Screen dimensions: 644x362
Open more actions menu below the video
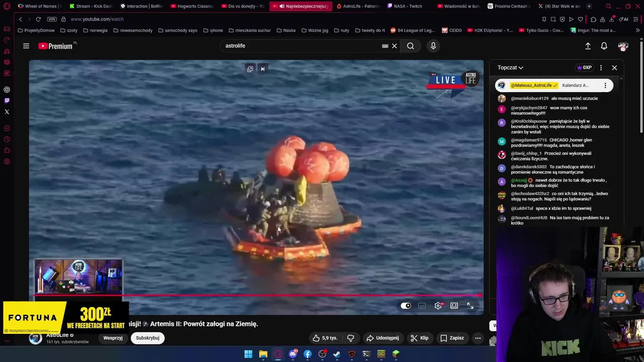pyautogui.click(x=478, y=338)
